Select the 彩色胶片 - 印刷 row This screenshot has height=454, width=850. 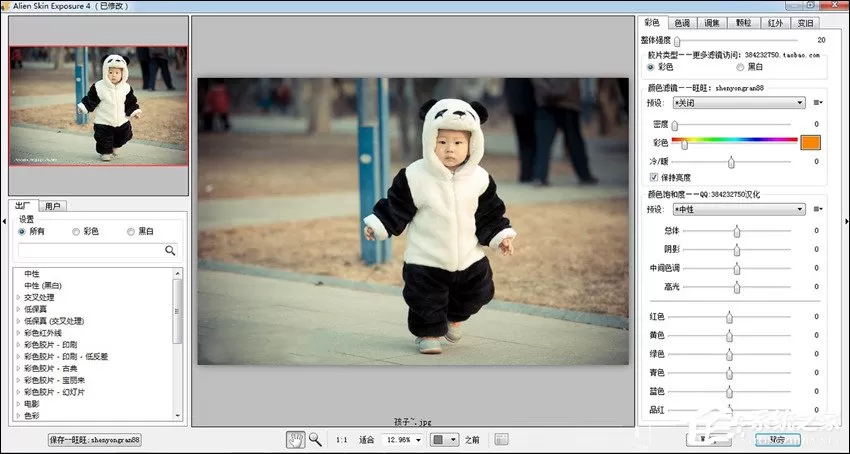[50, 344]
